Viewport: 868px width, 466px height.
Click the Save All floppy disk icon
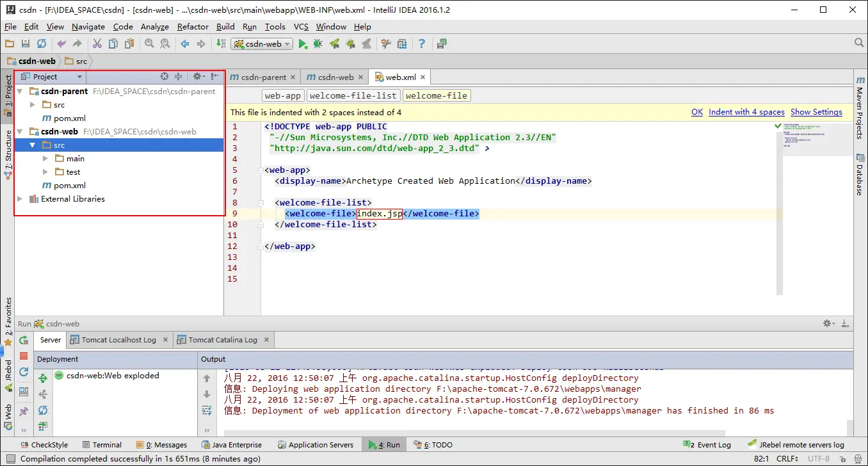(26, 44)
